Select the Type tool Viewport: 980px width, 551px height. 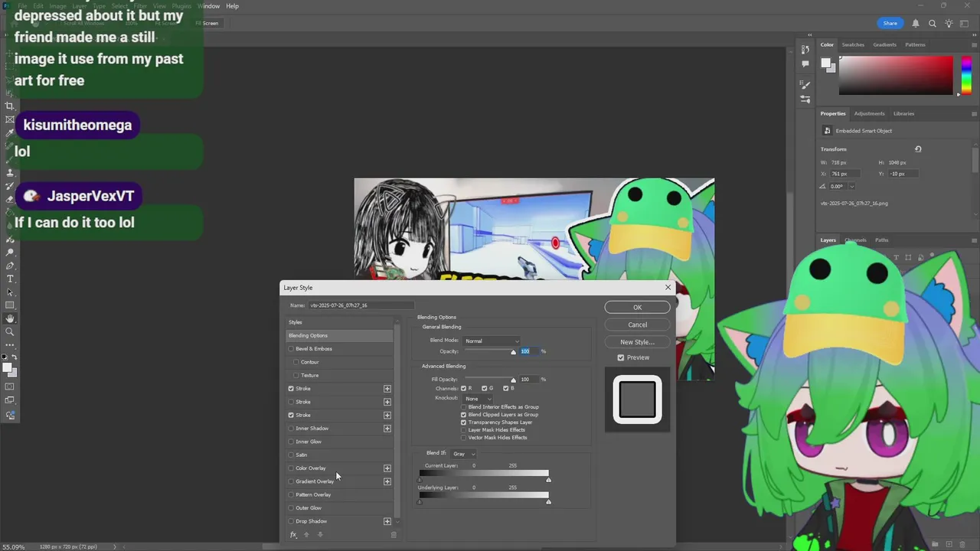point(10,279)
